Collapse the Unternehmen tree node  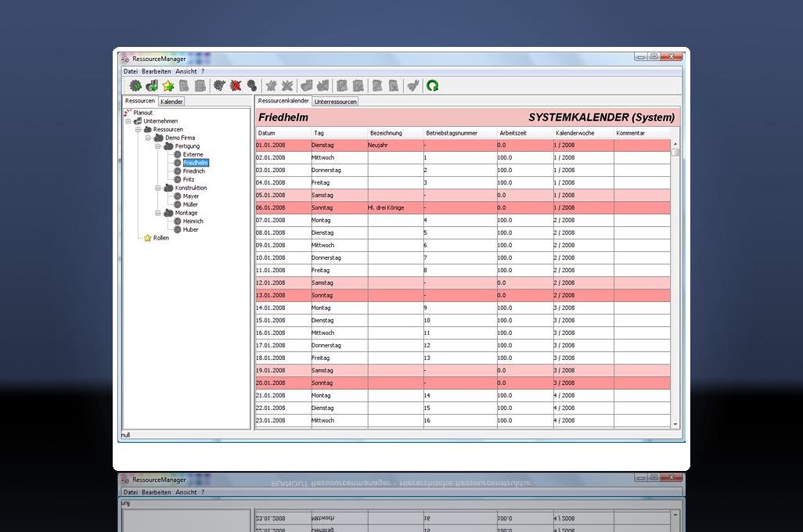point(128,121)
